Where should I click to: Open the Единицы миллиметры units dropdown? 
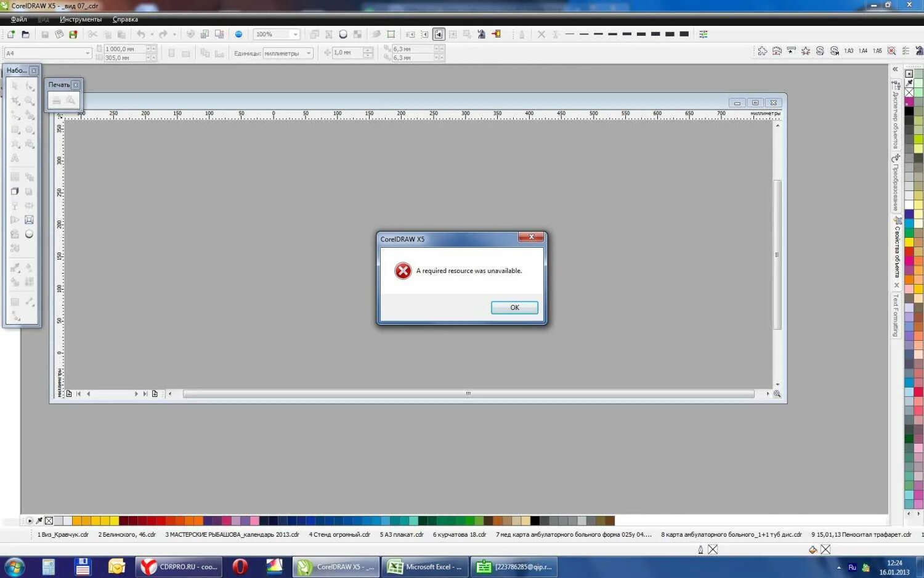pyautogui.click(x=308, y=54)
